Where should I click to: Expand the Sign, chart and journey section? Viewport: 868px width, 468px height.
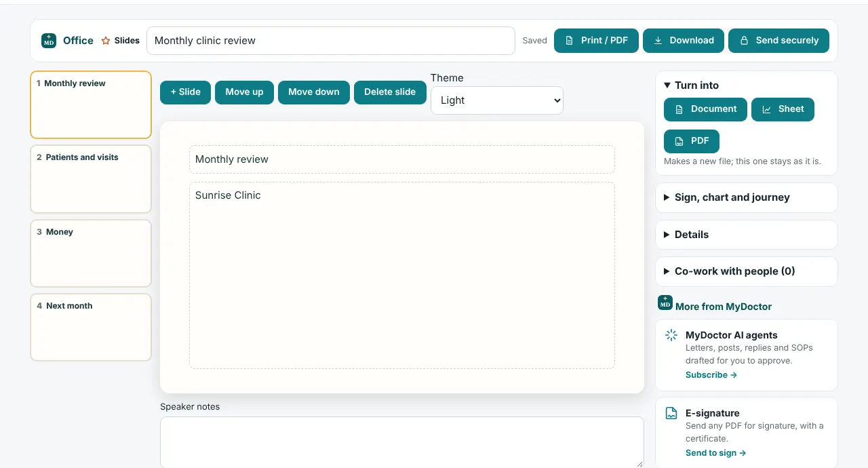pyautogui.click(x=747, y=197)
